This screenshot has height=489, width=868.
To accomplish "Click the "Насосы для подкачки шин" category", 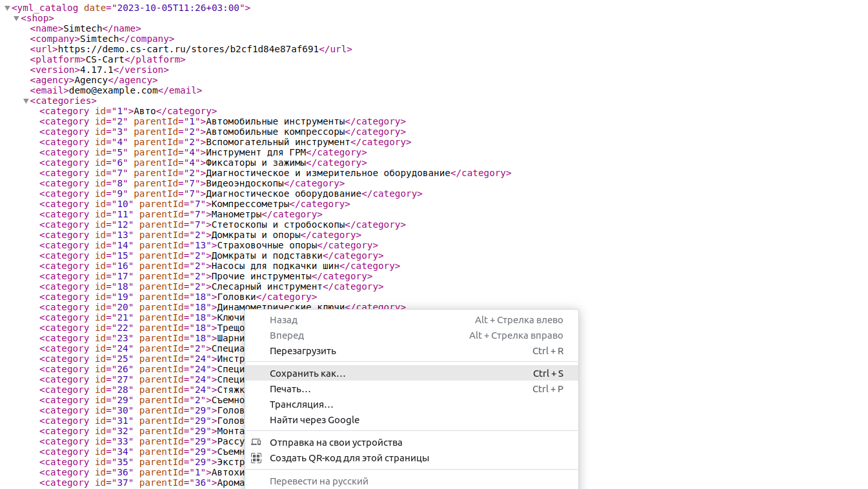I will click(x=275, y=266).
